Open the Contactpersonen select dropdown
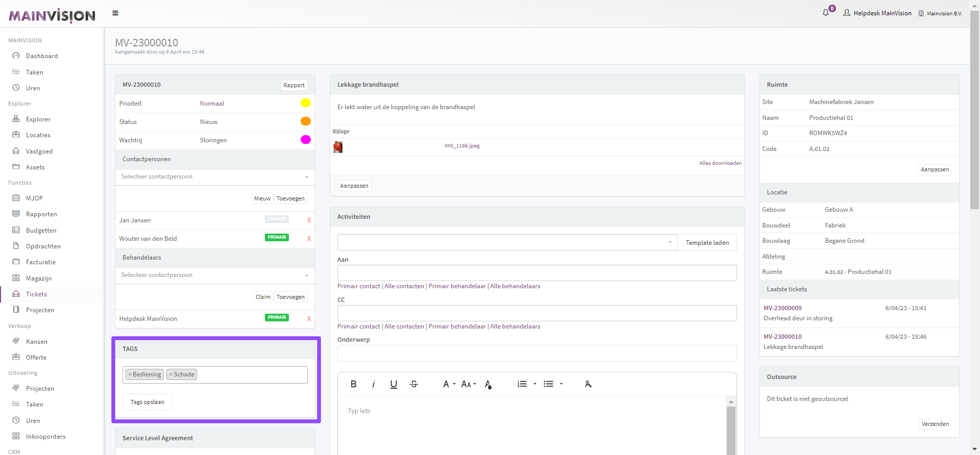The image size is (980, 455). [214, 177]
